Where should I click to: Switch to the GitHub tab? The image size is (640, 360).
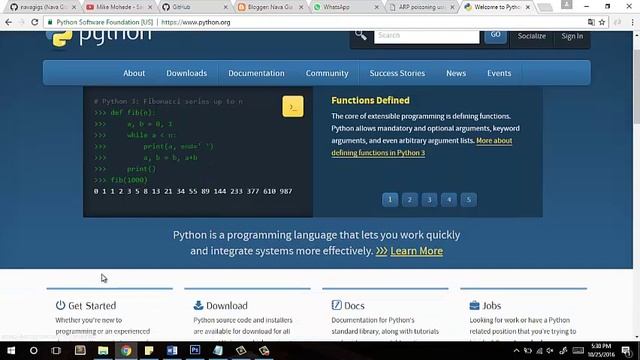pyautogui.click(x=195, y=7)
